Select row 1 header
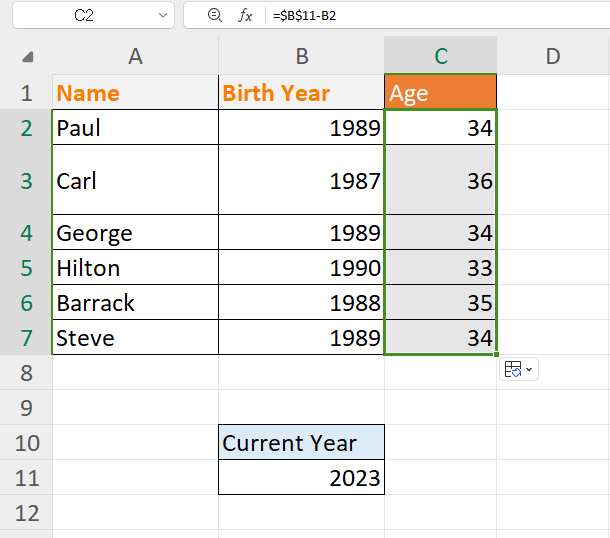 (26, 92)
